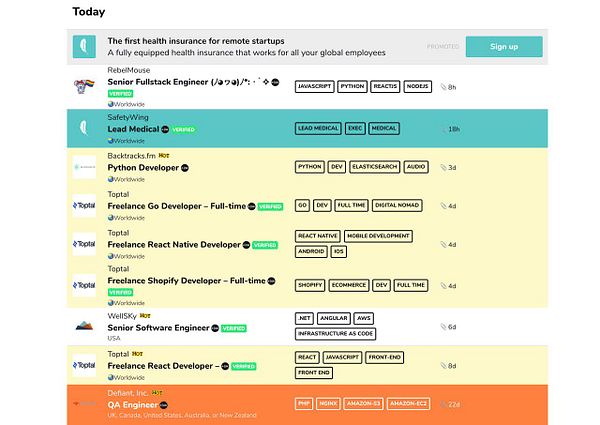Click the paperclip icon beside 22d

coord(441,403)
